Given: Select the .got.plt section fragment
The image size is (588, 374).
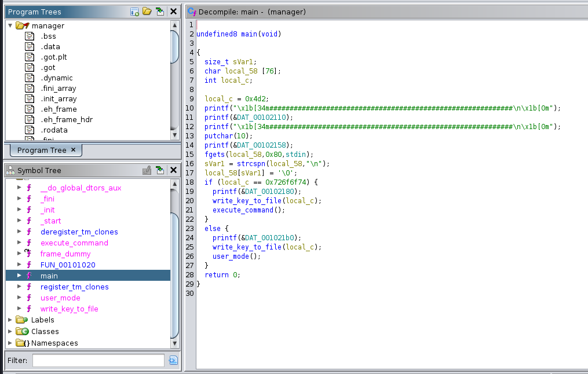Looking at the screenshot, I should coord(54,57).
